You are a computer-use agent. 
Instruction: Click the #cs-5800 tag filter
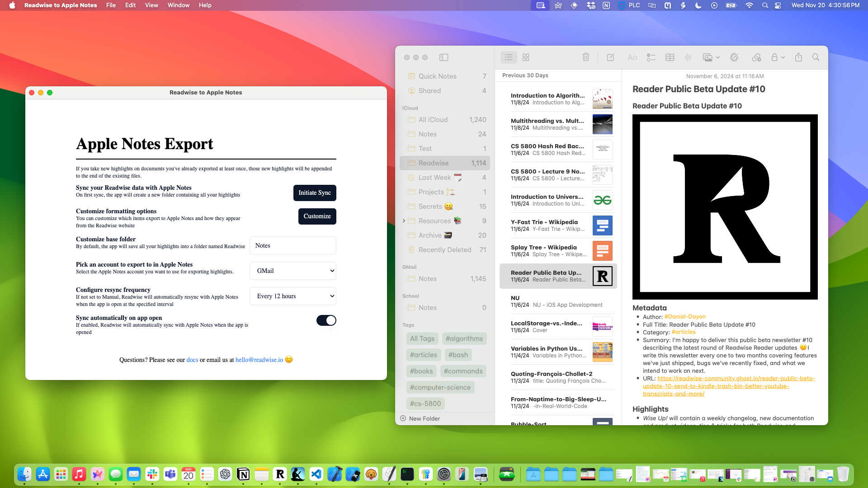coord(425,404)
